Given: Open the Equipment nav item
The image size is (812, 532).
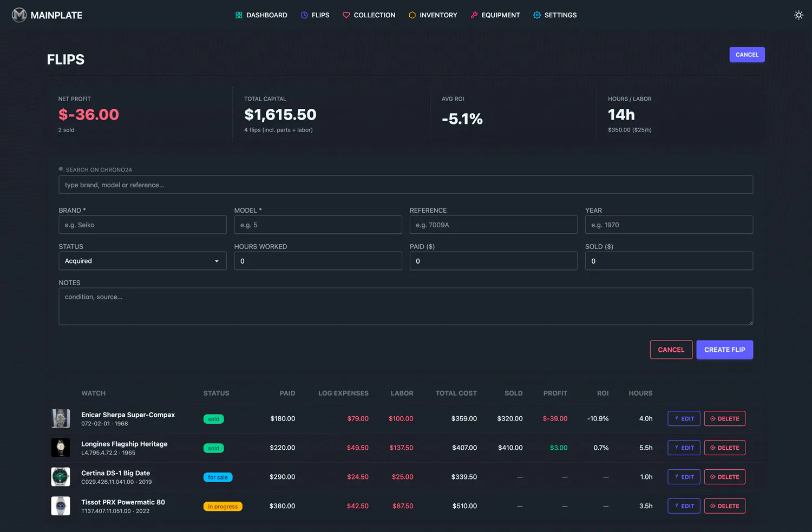Looking at the screenshot, I should click(495, 15).
